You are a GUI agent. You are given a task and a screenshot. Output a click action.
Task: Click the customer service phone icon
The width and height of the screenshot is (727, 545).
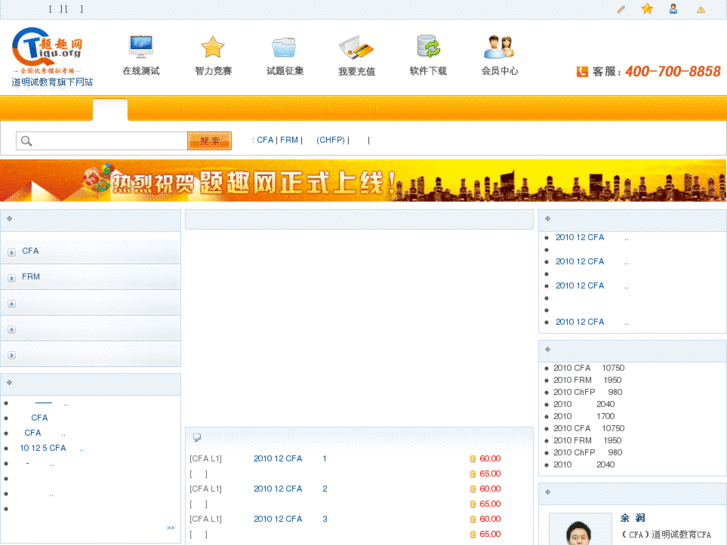point(582,71)
